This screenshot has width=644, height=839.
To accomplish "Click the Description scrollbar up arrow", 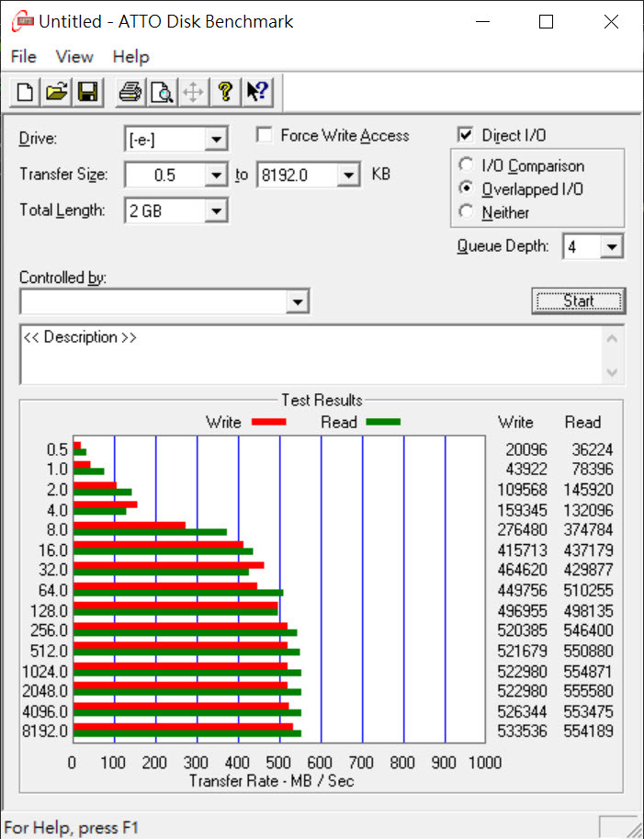I will click(613, 339).
